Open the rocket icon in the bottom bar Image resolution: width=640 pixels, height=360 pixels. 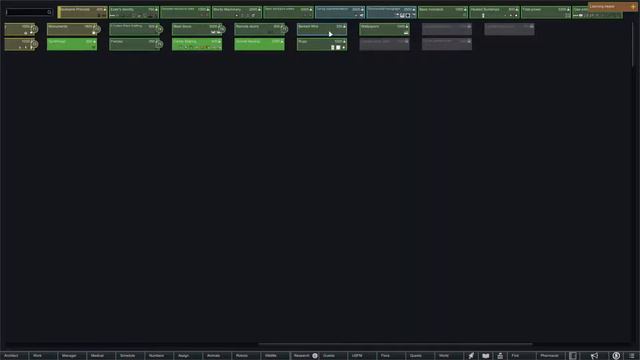471,356
